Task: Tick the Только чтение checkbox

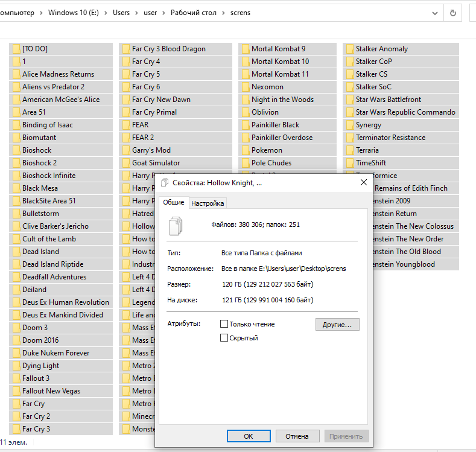Action: pyautogui.click(x=224, y=324)
